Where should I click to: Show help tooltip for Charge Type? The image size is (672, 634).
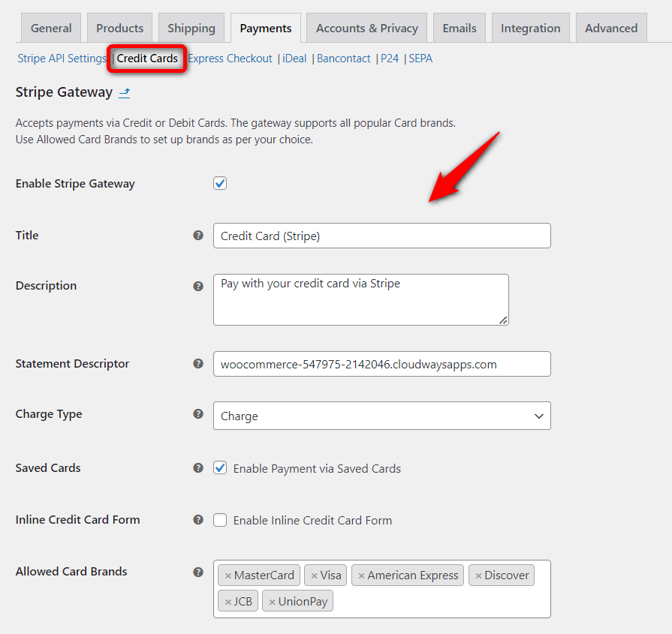(x=198, y=414)
